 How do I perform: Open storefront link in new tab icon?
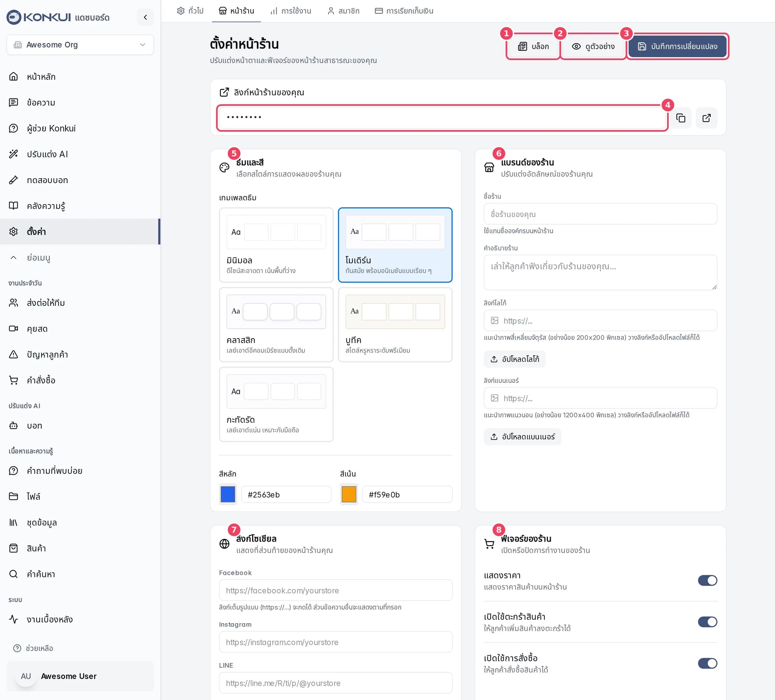(x=707, y=118)
